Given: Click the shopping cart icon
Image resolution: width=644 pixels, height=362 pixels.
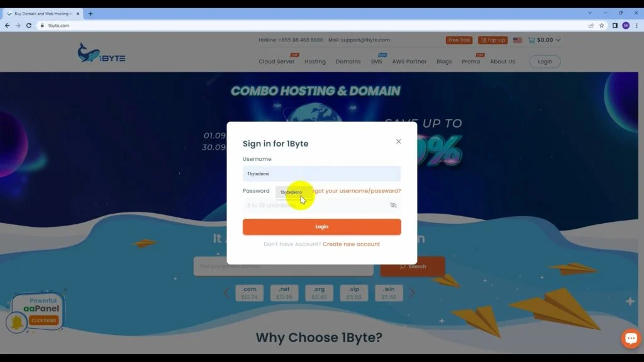Looking at the screenshot, I should (x=531, y=40).
